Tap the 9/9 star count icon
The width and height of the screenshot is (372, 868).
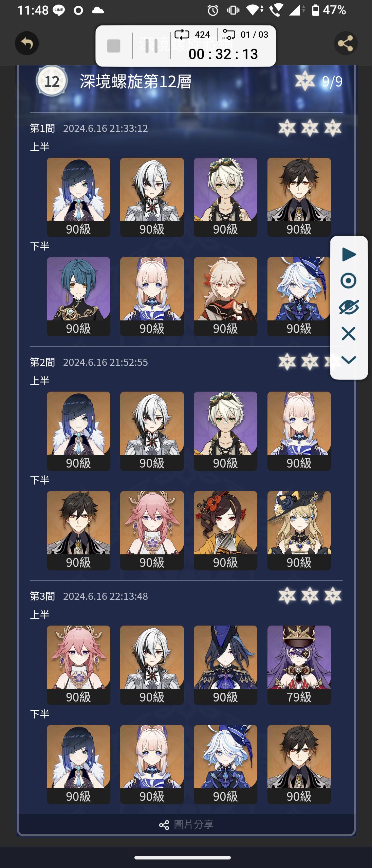305,81
